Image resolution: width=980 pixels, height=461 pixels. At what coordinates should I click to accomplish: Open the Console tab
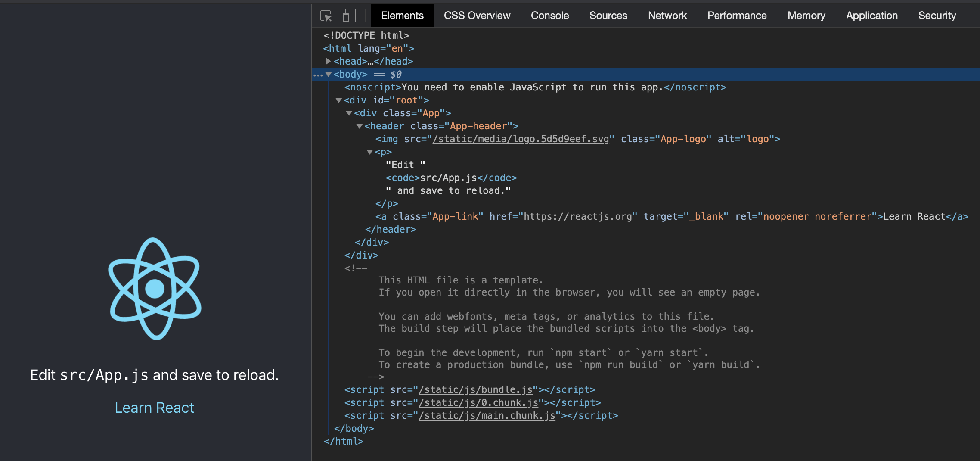[550, 16]
